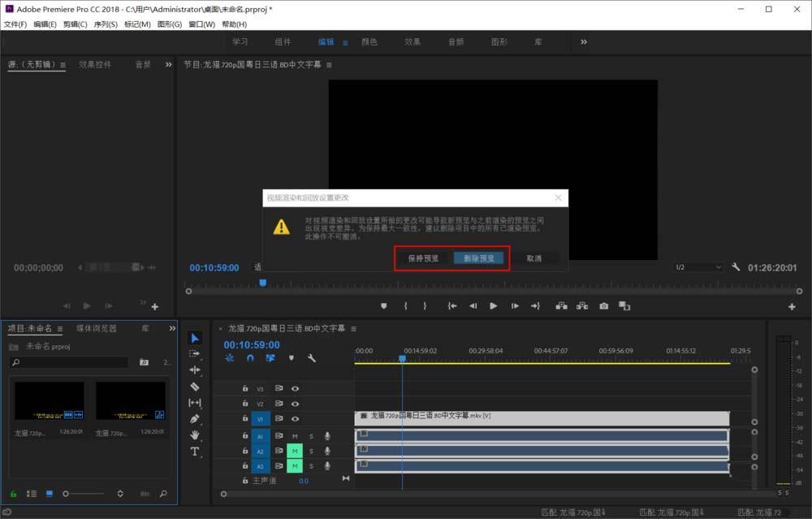Viewport: 812px width, 519px height.
Task: Select the Track Select Forward tool
Action: [x=195, y=353]
